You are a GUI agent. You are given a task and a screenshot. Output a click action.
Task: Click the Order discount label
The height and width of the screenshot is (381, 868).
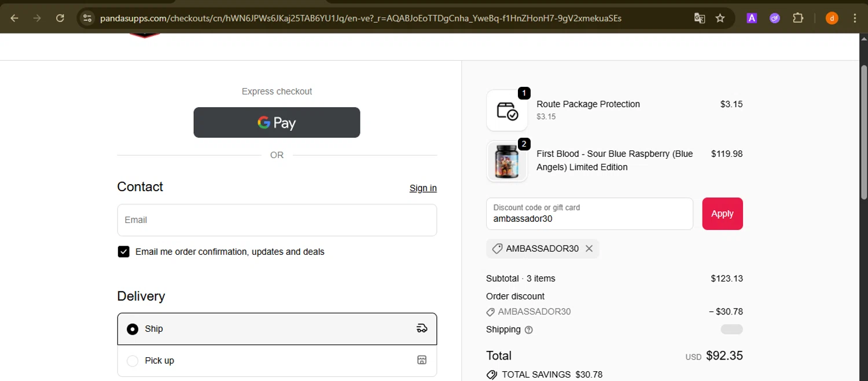[515, 296]
